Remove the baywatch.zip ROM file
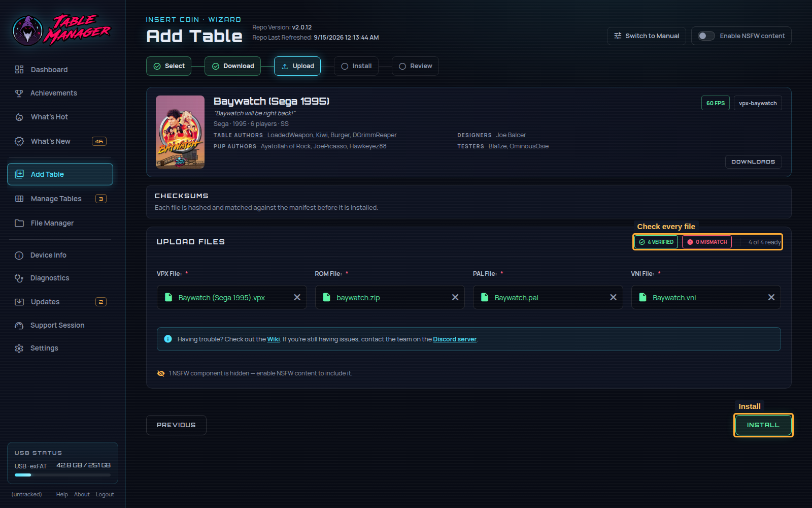812x508 pixels. [455, 297]
